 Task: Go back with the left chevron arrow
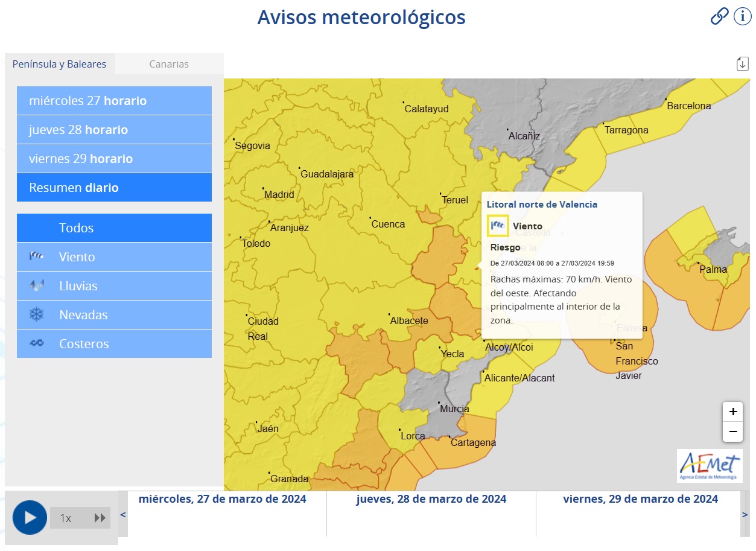tap(122, 514)
